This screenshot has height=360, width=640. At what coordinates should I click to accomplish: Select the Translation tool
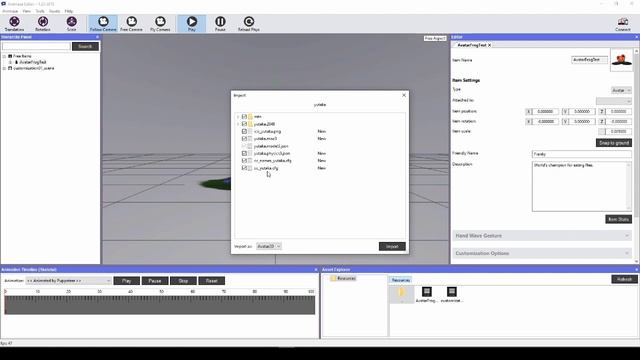tap(14, 24)
